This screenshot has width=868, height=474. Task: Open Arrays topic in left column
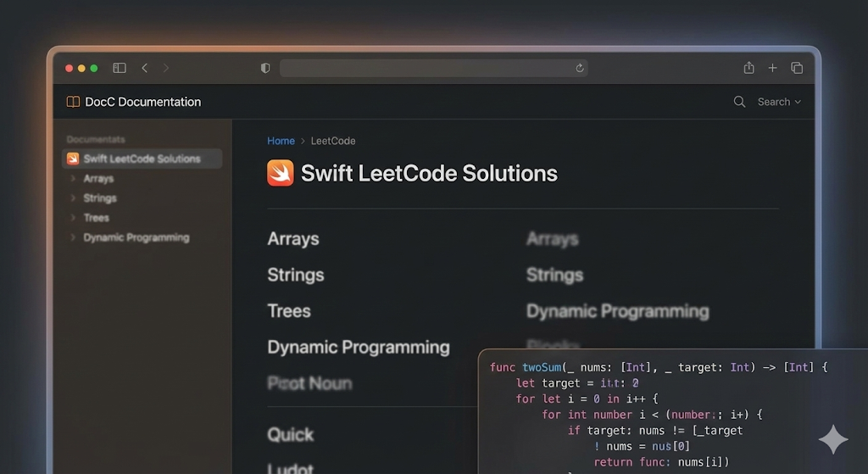pyautogui.click(x=292, y=238)
